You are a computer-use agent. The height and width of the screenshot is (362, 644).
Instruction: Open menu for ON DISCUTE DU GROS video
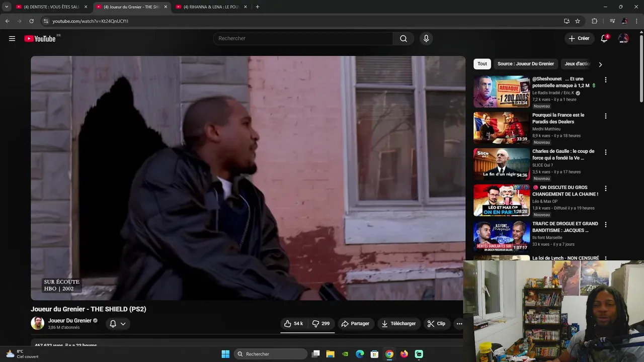(606, 188)
